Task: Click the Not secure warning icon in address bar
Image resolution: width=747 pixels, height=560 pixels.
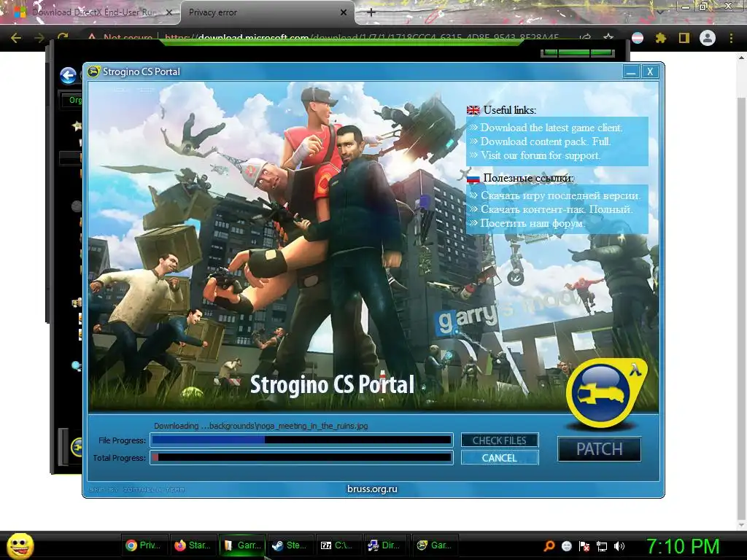Action: point(92,37)
